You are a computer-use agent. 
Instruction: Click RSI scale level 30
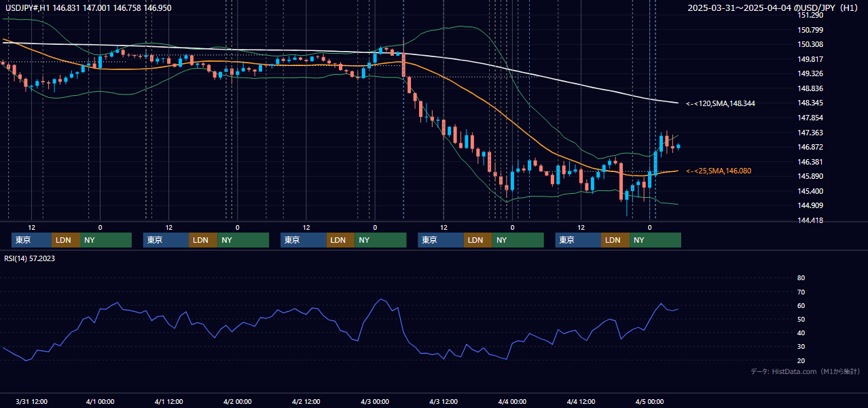[801, 347]
